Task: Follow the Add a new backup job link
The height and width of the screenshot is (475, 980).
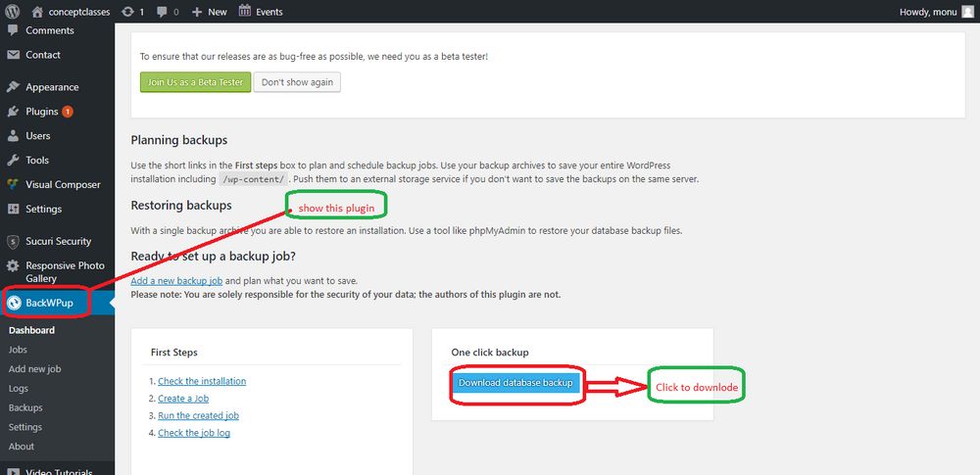Action: click(176, 281)
